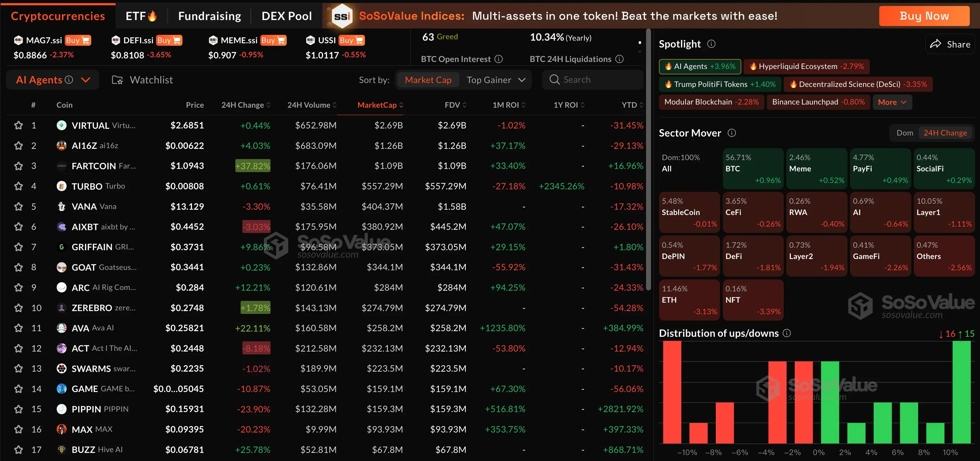Star VIRTUAL coin as favorite

click(18, 125)
